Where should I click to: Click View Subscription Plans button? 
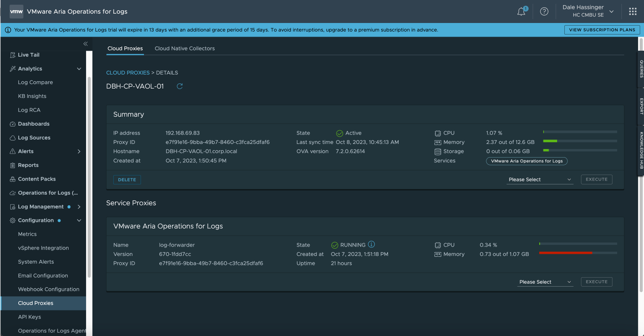(x=602, y=30)
